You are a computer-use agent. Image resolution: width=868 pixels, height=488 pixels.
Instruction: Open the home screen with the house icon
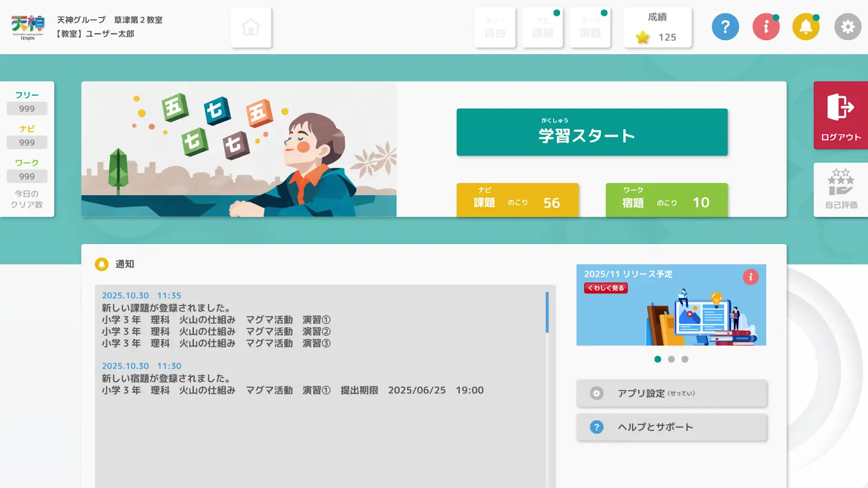point(251,27)
